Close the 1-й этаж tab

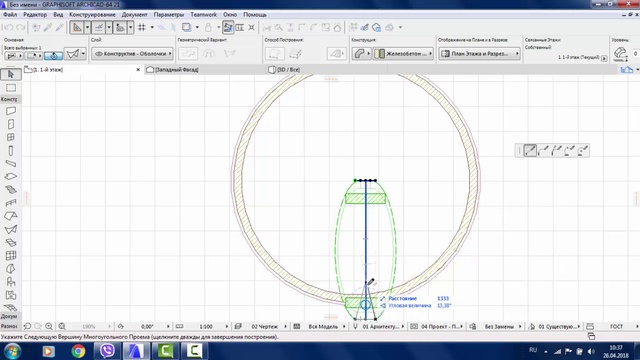[x=138, y=70]
